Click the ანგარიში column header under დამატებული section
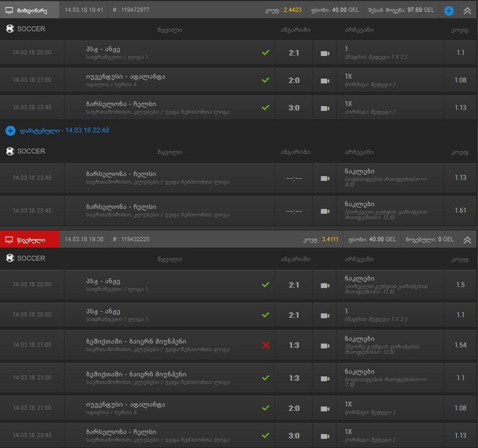The height and width of the screenshot is (448, 478). coord(295,152)
